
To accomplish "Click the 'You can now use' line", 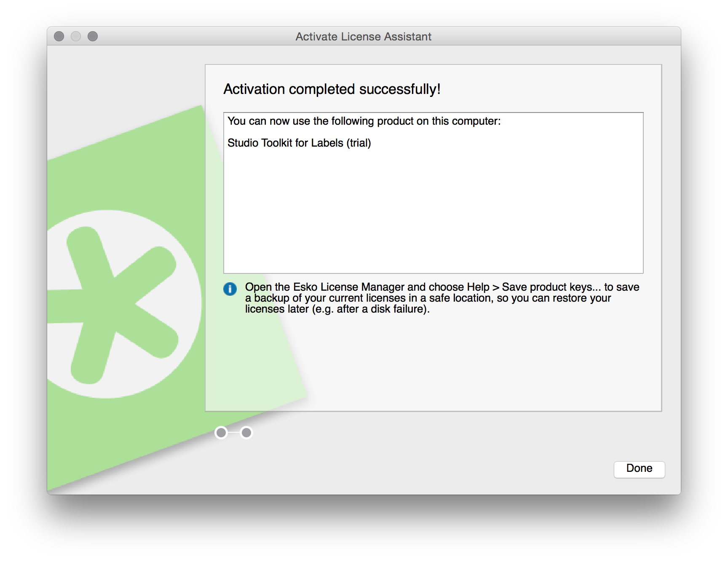I will click(364, 121).
